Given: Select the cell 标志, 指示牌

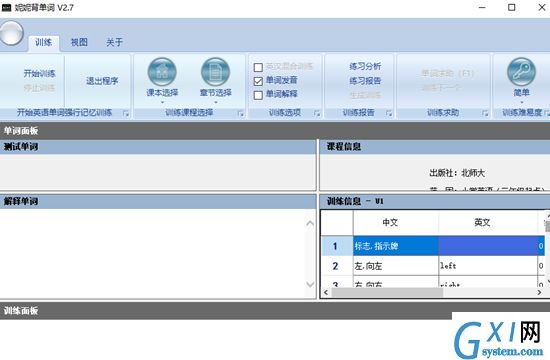Looking at the screenshot, I should point(396,246).
